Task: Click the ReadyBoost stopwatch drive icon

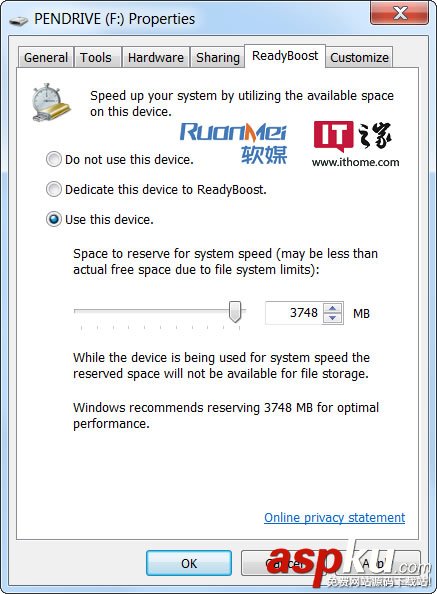Action: tap(51, 102)
